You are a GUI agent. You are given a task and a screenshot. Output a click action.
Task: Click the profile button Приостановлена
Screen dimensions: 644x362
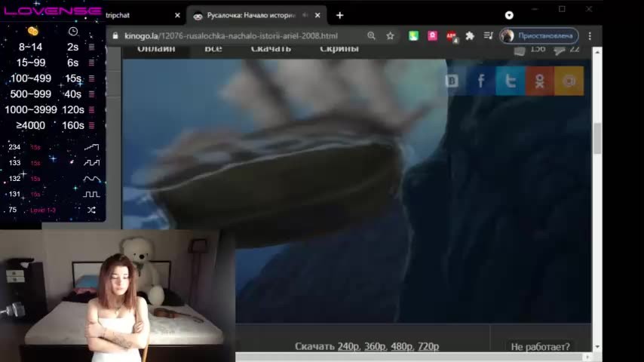pyautogui.click(x=539, y=35)
